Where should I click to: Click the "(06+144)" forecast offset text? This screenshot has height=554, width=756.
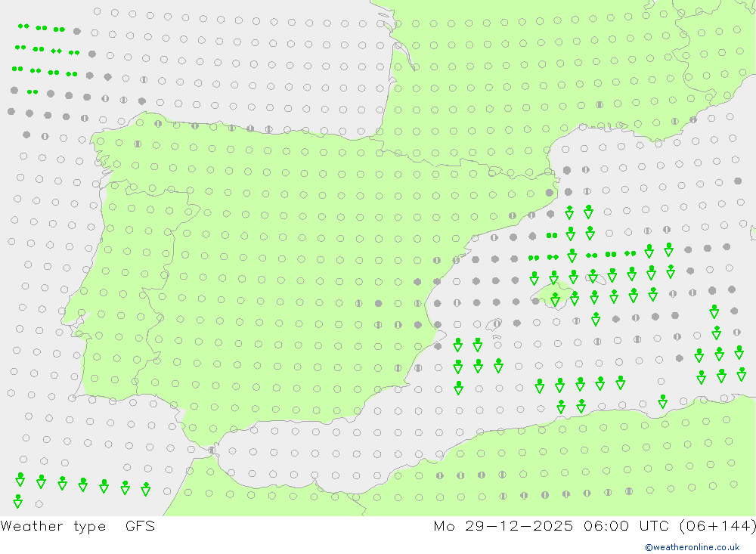[x=717, y=525]
